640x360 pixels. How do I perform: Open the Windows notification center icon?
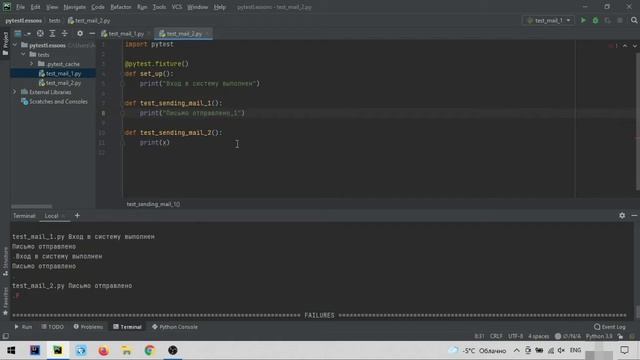coord(624,350)
